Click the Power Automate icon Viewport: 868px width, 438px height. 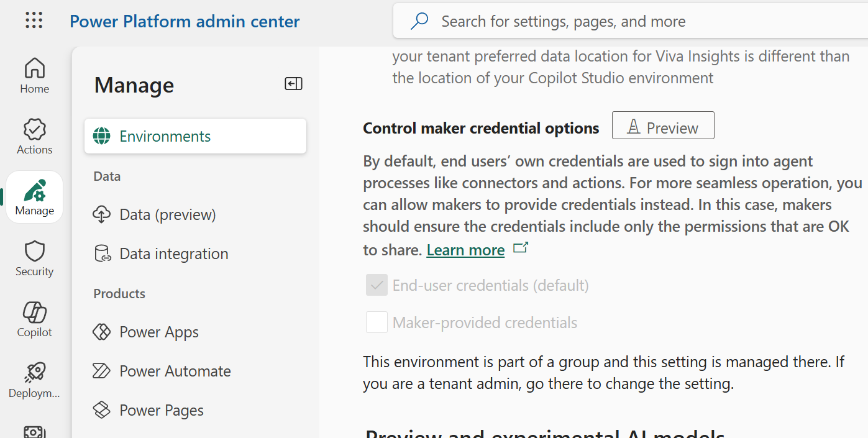[x=102, y=370]
